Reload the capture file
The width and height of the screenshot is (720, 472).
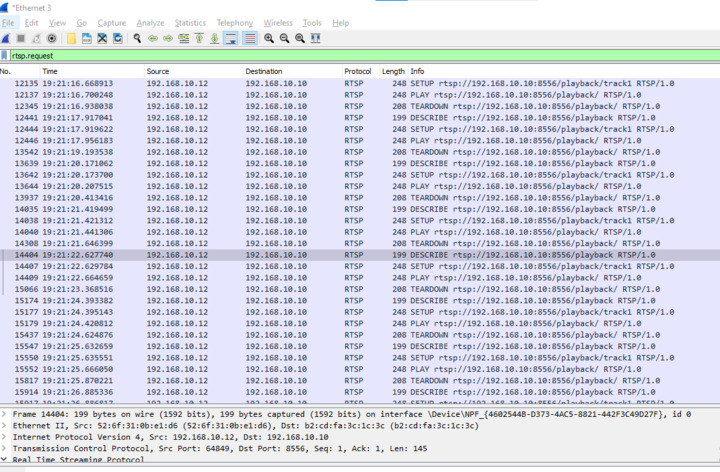click(118, 38)
